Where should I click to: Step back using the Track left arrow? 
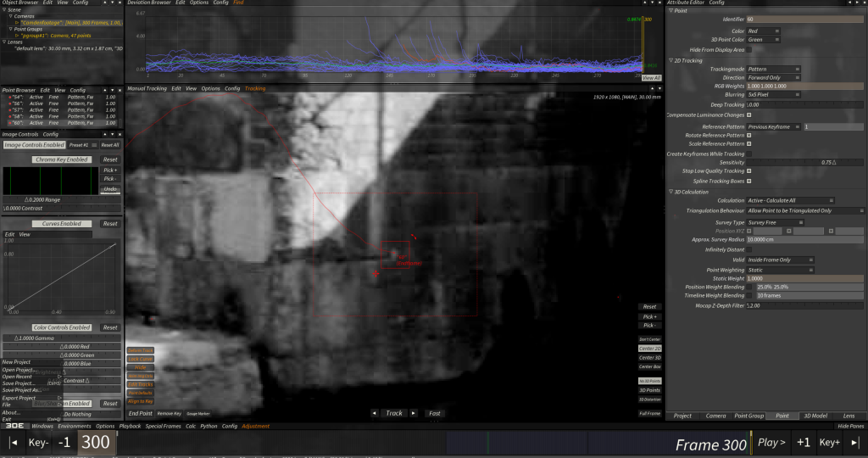pos(375,413)
